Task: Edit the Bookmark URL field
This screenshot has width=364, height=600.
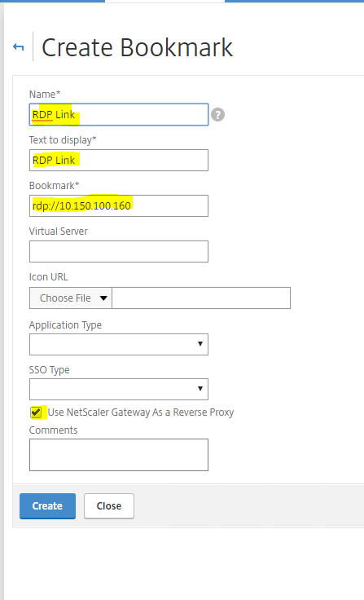Action: tap(119, 206)
